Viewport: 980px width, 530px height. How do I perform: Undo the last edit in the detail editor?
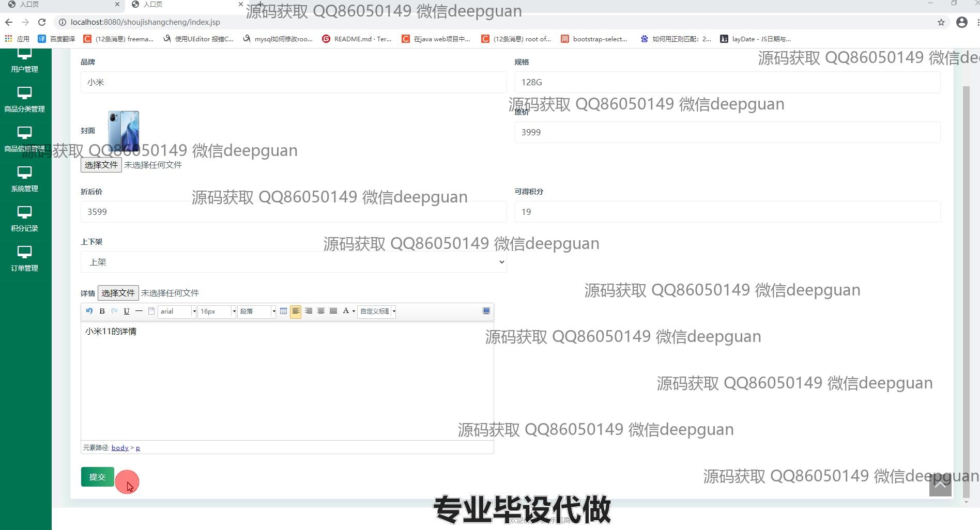pyautogui.click(x=89, y=311)
